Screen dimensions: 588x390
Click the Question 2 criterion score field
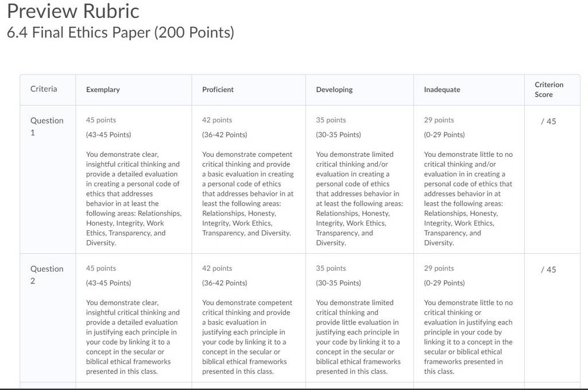[548, 269]
